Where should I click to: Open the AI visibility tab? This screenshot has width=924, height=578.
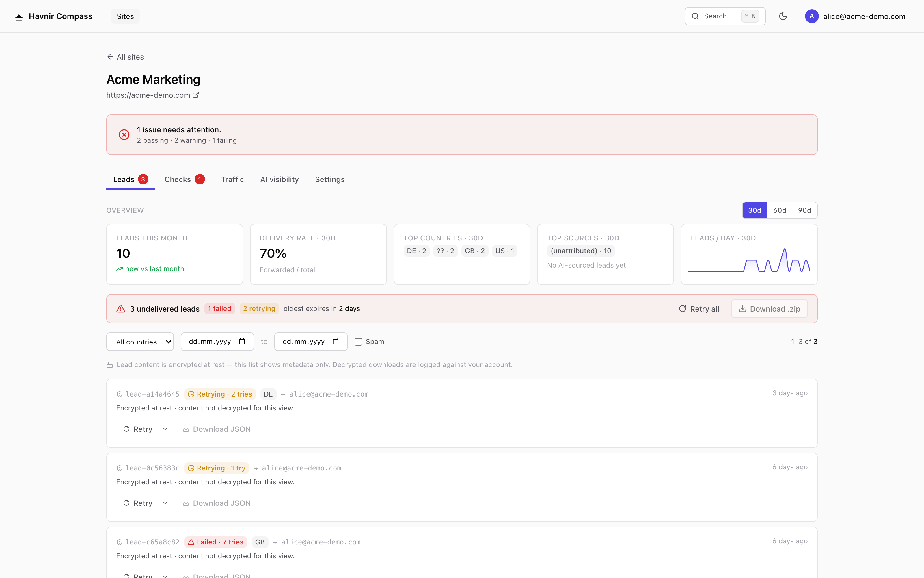pos(280,179)
